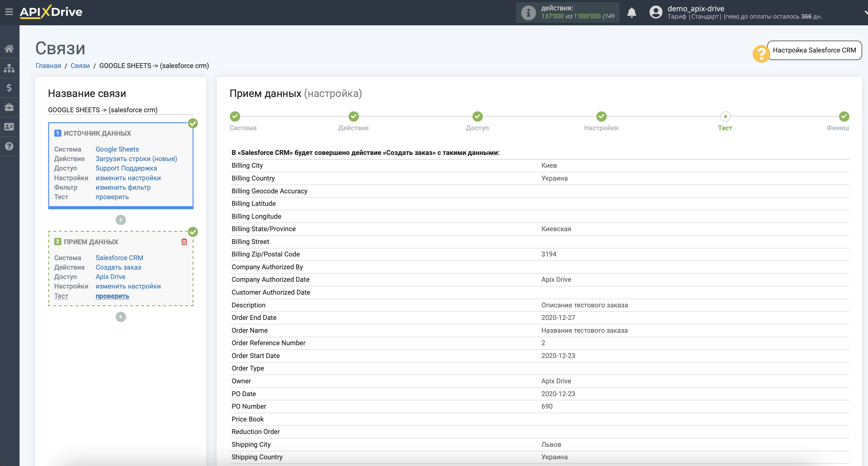
Task: Click the Billing Geocode Accuracy label
Action: [269, 191]
